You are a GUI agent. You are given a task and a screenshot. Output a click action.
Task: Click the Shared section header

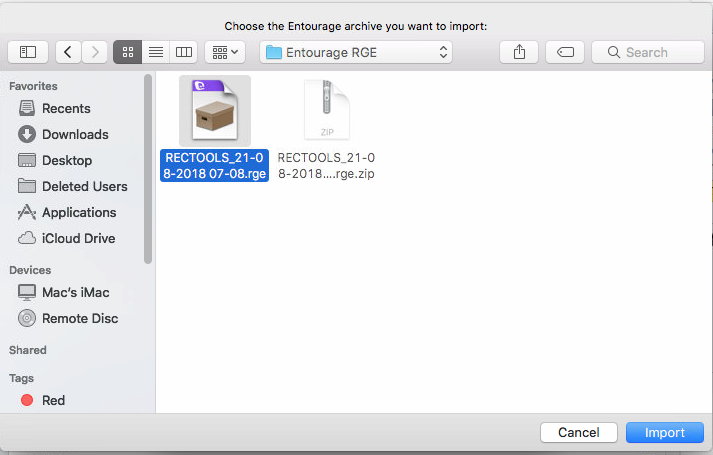(x=28, y=350)
